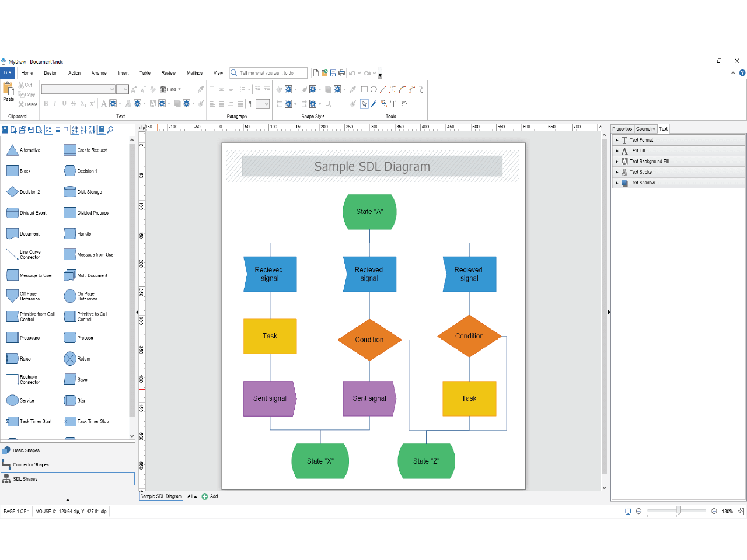The height and width of the screenshot is (560, 747).
Task: Toggle Bold text formatting
Action: click(x=46, y=104)
